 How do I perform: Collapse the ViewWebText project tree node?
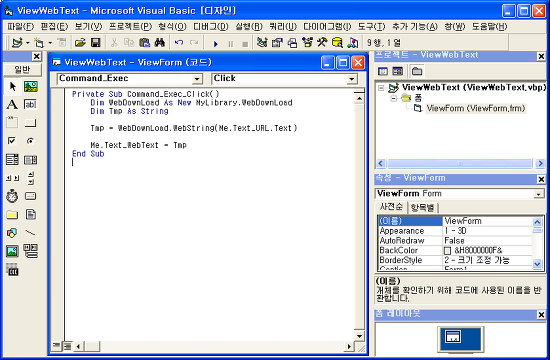[381, 88]
